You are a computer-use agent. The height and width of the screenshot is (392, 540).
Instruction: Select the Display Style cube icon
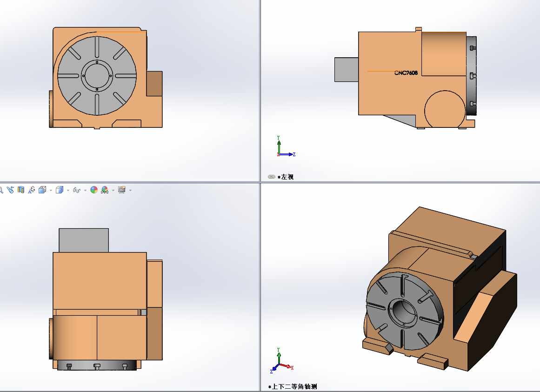[x=59, y=190]
